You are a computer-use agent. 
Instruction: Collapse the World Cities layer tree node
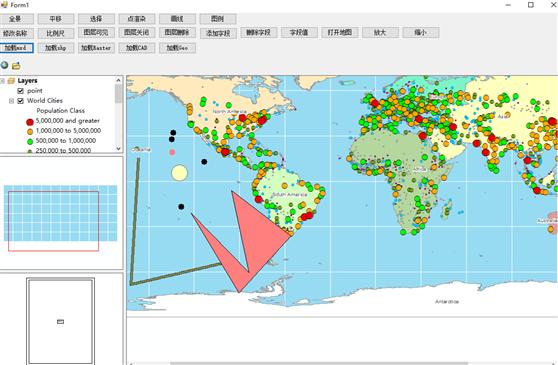click(11, 101)
